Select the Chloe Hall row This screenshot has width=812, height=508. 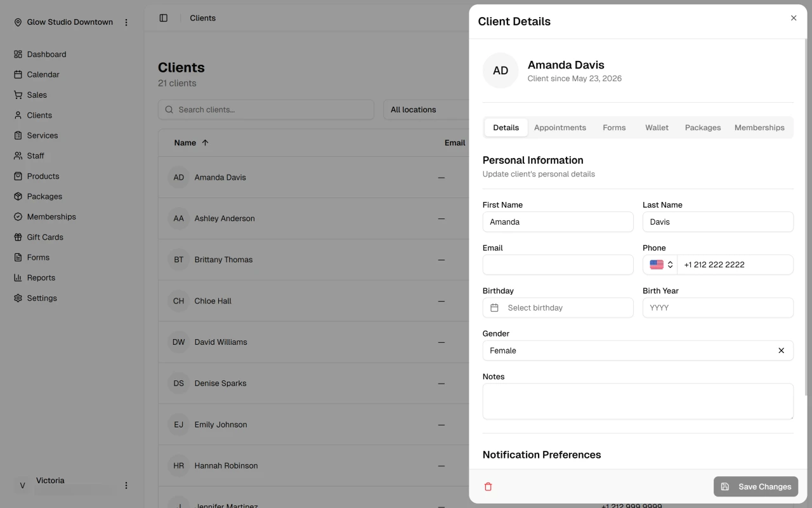pyautogui.click(x=313, y=301)
